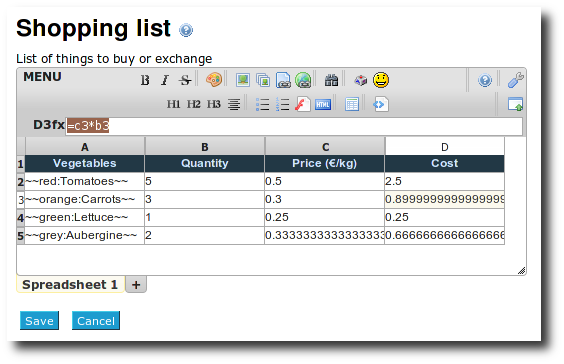This screenshot has width=564, height=364.
Task: Apply bold formatting with the B icon
Action: coord(145,80)
